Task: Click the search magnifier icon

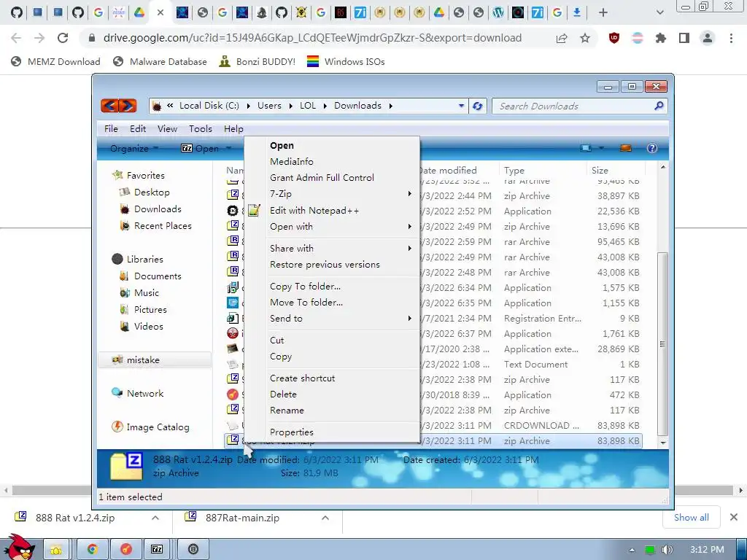Action: tap(659, 106)
